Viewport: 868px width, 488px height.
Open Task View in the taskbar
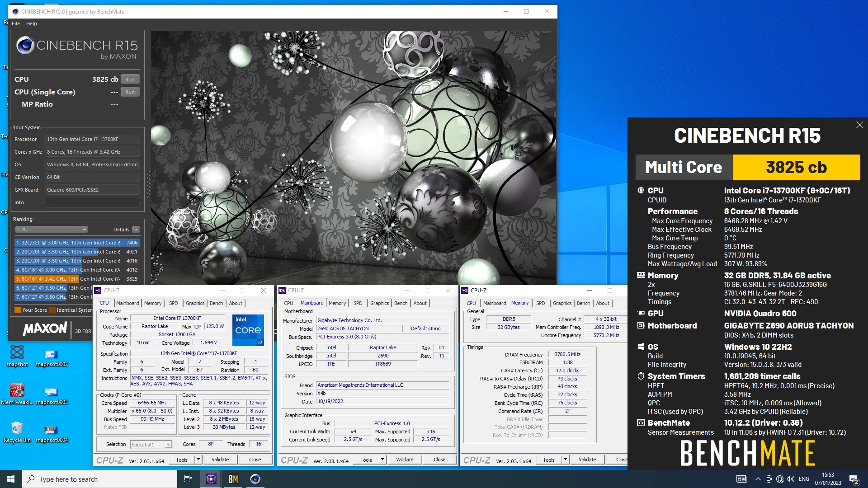[188, 479]
